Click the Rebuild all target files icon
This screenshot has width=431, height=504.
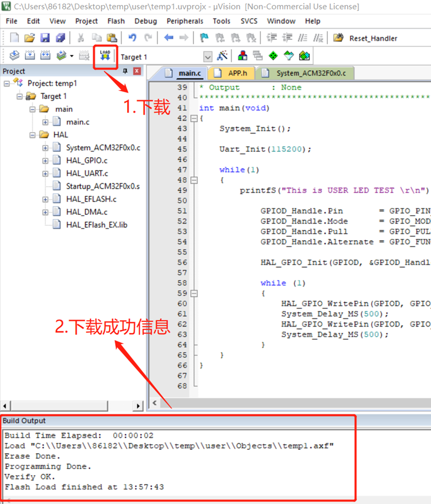pos(45,56)
